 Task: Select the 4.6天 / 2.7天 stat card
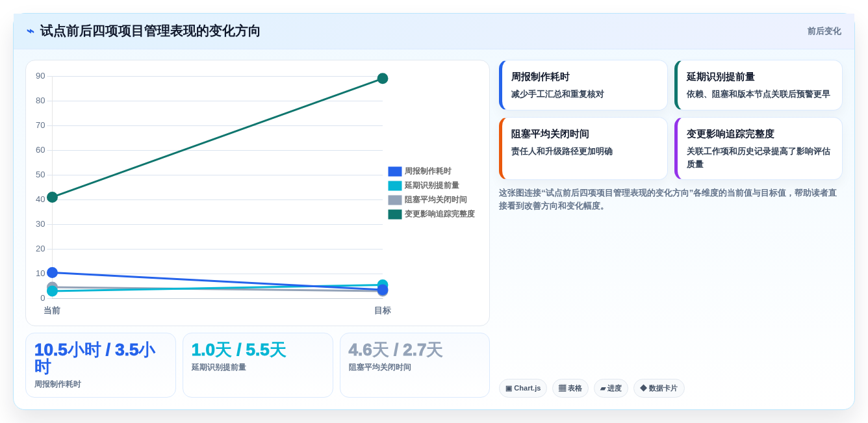(x=415, y=365)
